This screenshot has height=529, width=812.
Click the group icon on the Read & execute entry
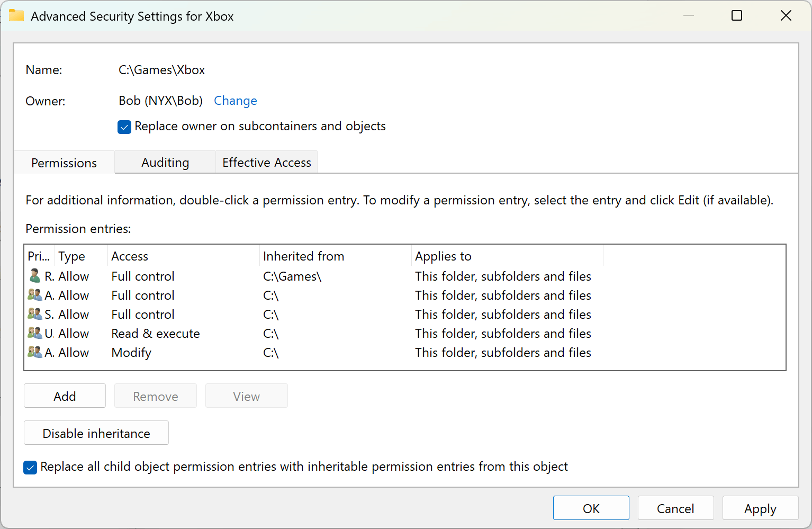(x=35, y=333)
